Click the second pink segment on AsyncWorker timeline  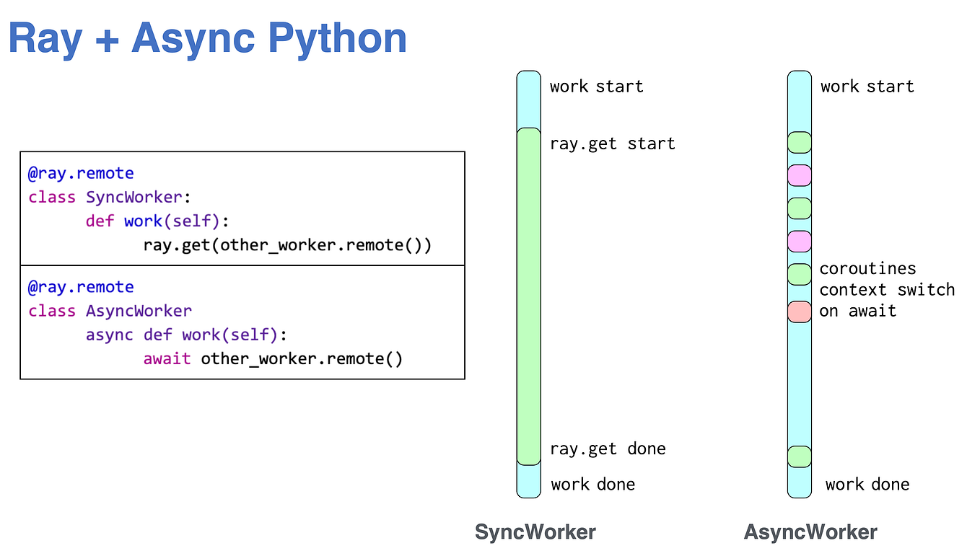pyautogui.click(x=800, y=241)
